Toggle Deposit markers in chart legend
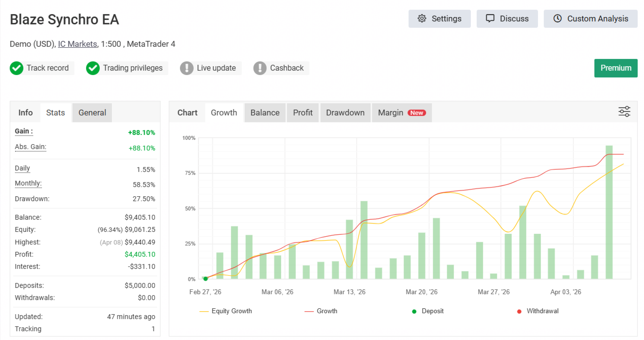The image size is (644, 340). point(428,311)
